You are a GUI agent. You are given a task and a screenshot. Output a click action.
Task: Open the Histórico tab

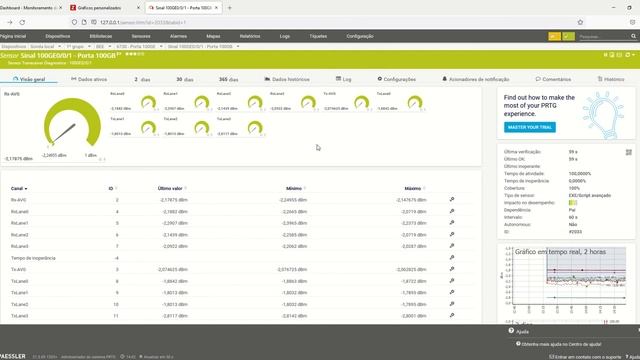pos(611,79)
